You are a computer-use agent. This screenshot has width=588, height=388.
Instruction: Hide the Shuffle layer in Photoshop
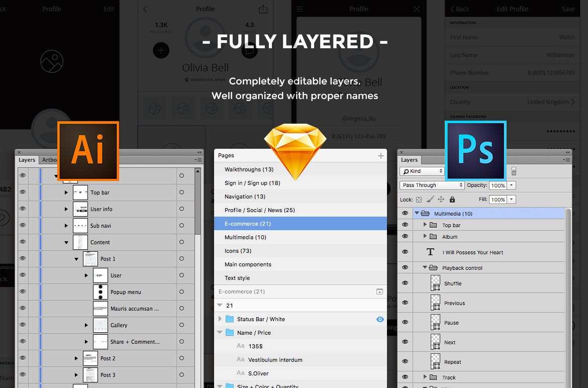click(405, 283)
